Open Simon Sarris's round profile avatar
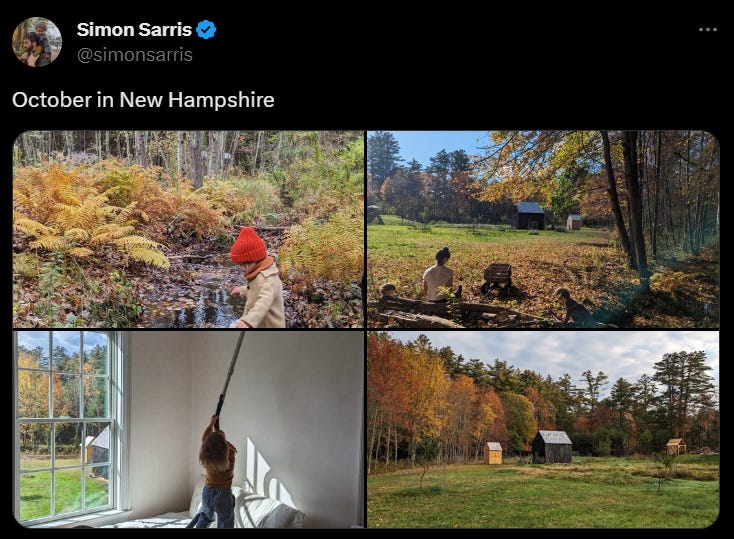The image size is (734, 539). click(x=37, y=42)
